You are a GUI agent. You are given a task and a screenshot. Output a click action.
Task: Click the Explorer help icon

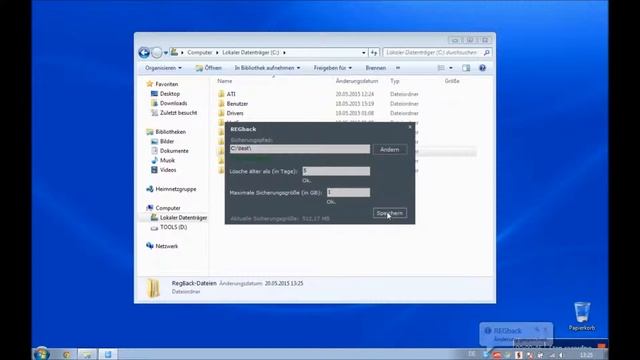click(482, 68)
